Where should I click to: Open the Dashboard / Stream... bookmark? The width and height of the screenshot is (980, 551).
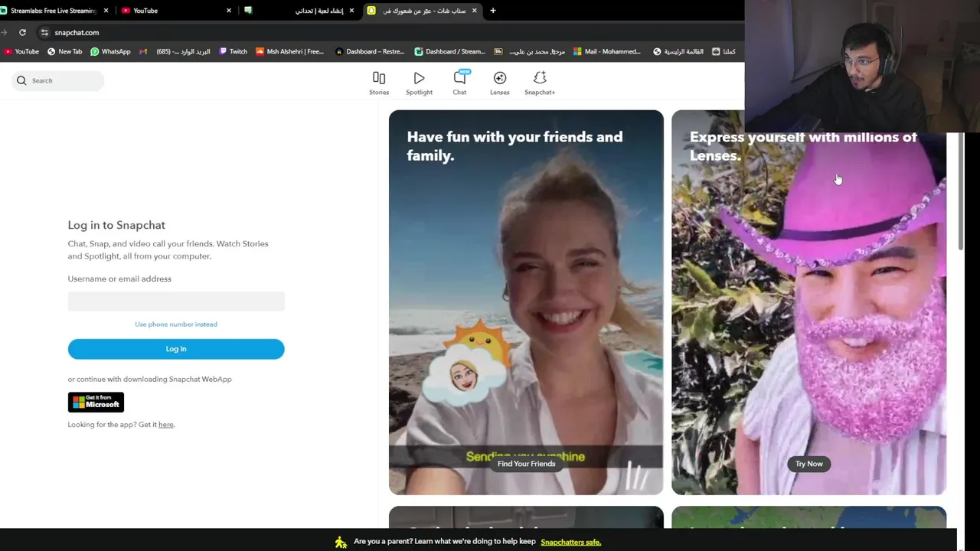click(450, 51)
